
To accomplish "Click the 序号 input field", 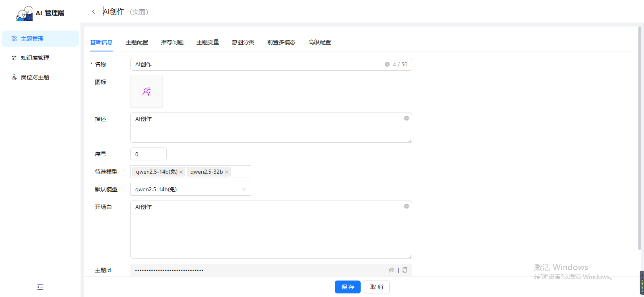I will click(x=148, y=154).
